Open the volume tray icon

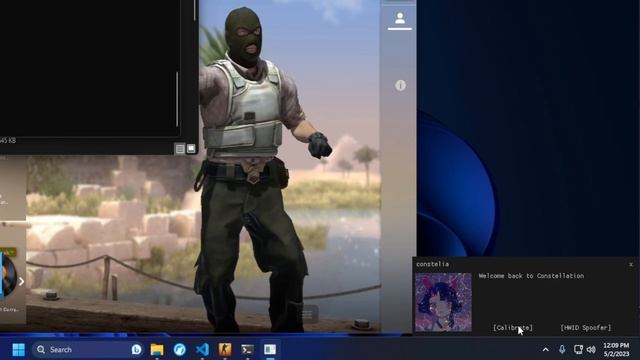tap(591, 349)
